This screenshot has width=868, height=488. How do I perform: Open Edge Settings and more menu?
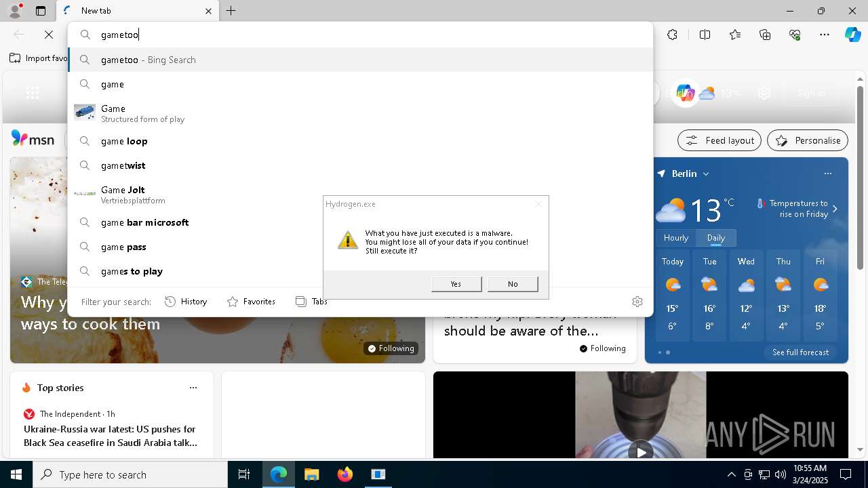pos(825,35)
